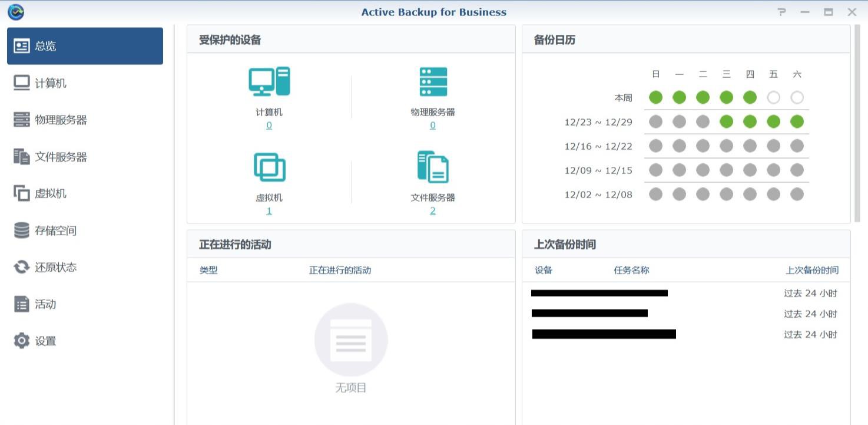Open the 物理服务器 count link showing 0
Viewport: 868px width, 425px height.
pyautogui.click(x=433, y=125)
